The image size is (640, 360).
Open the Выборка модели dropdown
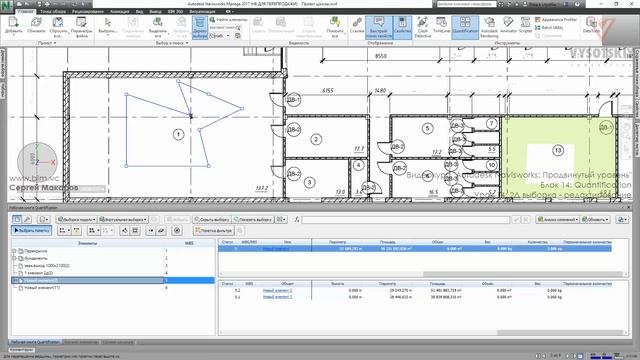pos(76,220)
